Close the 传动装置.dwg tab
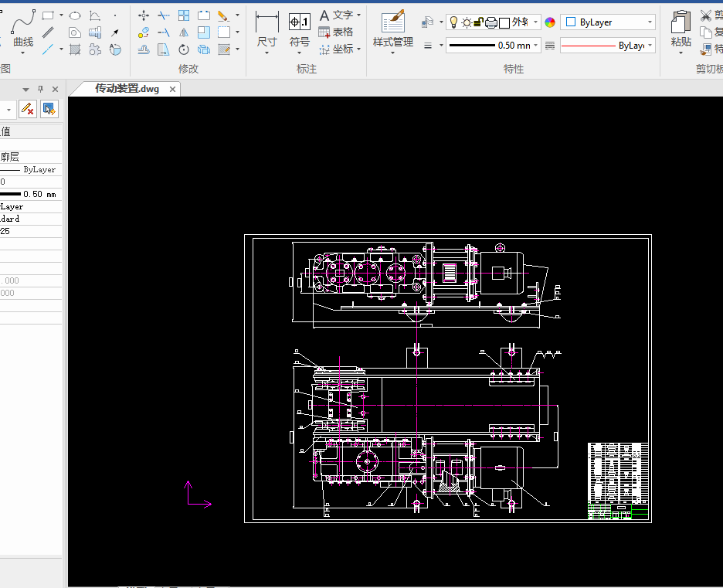The width and height of the screenshot is (723, 588). (x=172, y=89)
